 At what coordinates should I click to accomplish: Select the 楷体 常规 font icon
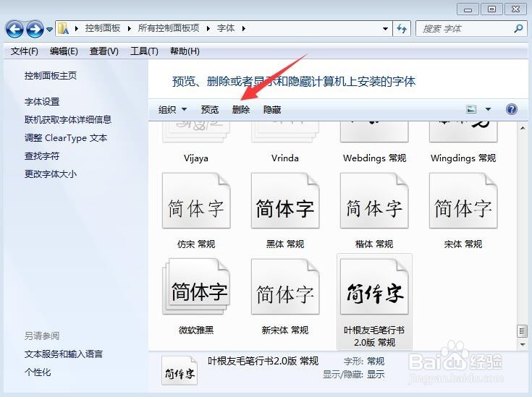pyautogui.click(x=374, y=201)
